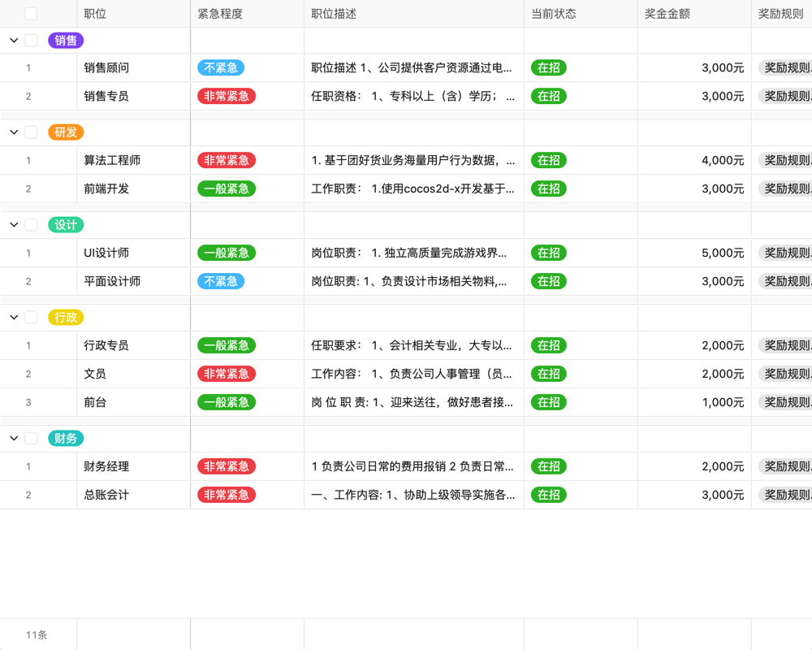This screenshot has height=650, width=812.
Task: Click the blue 不紧急 tag on 平面设计师
Action: tap(219, 281)
